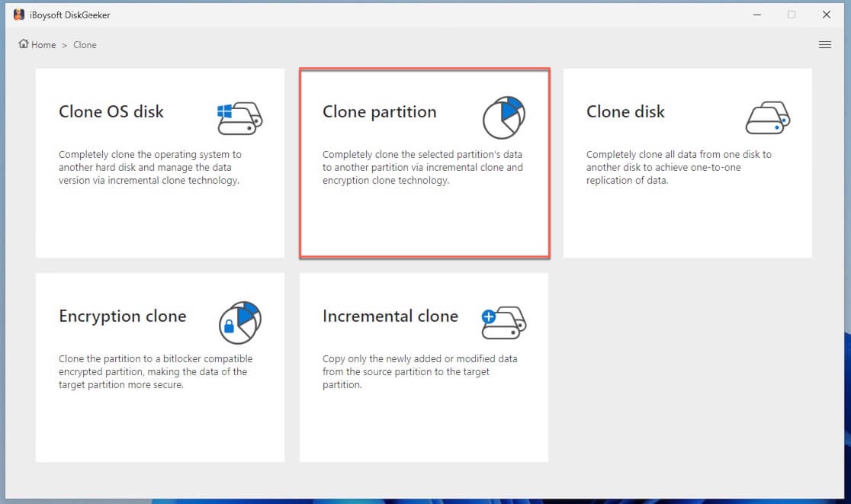Viewport: 851px width, 504px height.
Task: Click the Clone OS disk Windows drive icon
Action: (239, 117)
